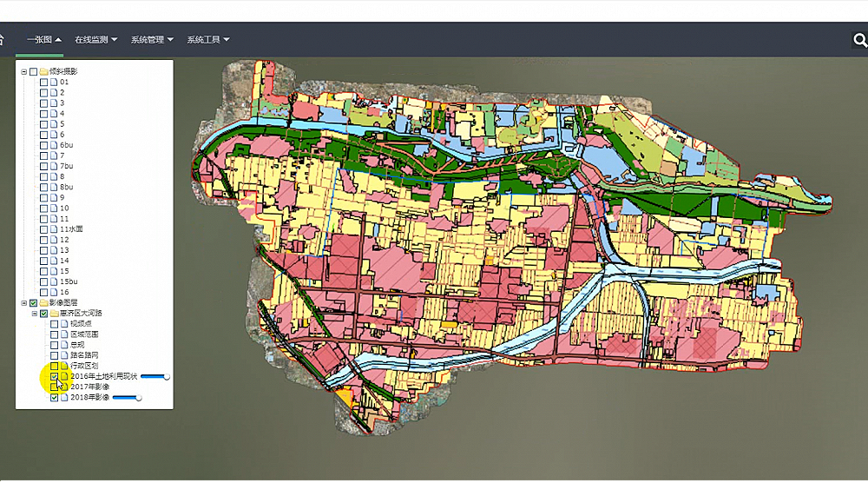
Task: Open the 系统管理 dropdown menu
Action: pyautogui.click(x=152, y=40)
